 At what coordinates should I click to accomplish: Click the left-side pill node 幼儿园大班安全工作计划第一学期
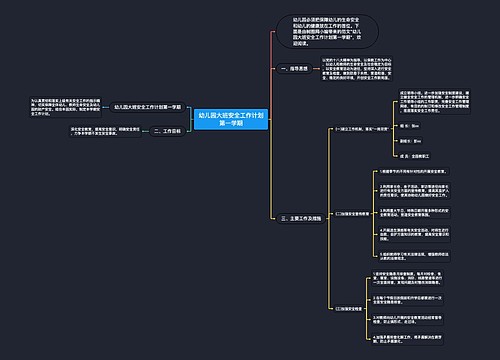pos(148,107)
